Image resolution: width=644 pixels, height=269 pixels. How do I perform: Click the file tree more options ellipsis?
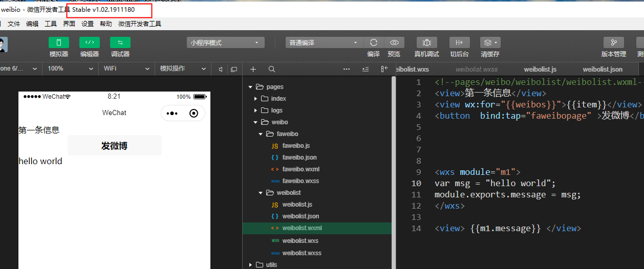(x=347, y=69)
